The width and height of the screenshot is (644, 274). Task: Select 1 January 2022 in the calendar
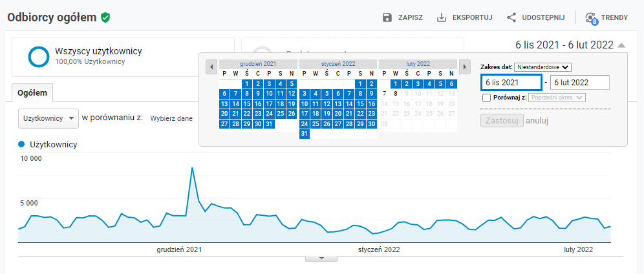point(360,84)
